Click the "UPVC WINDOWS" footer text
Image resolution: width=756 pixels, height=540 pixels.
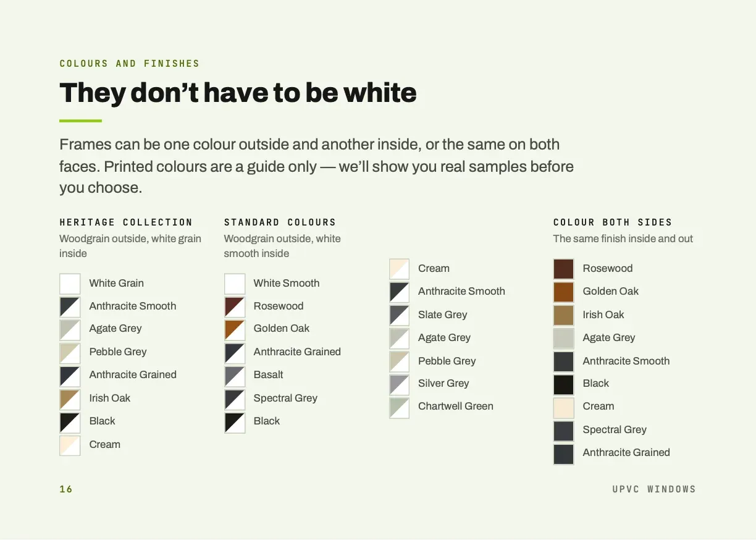[654, 489]
